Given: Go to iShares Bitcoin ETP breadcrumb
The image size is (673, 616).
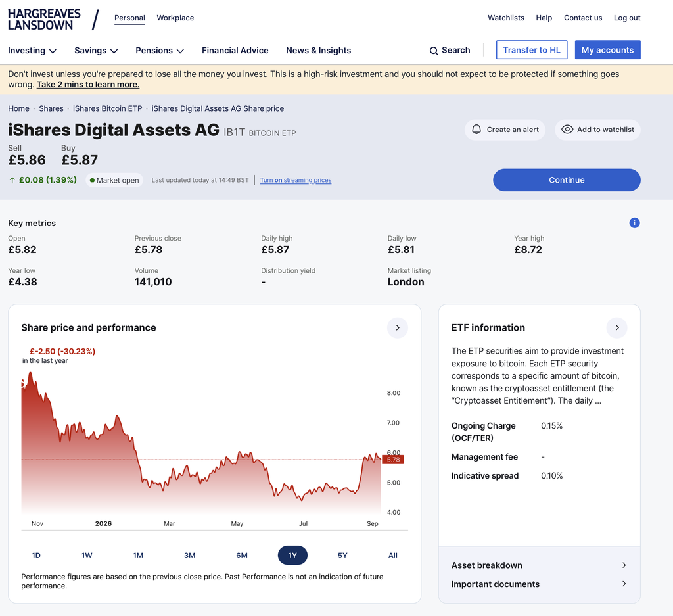Looking at the screenshot, I should 107,108.
